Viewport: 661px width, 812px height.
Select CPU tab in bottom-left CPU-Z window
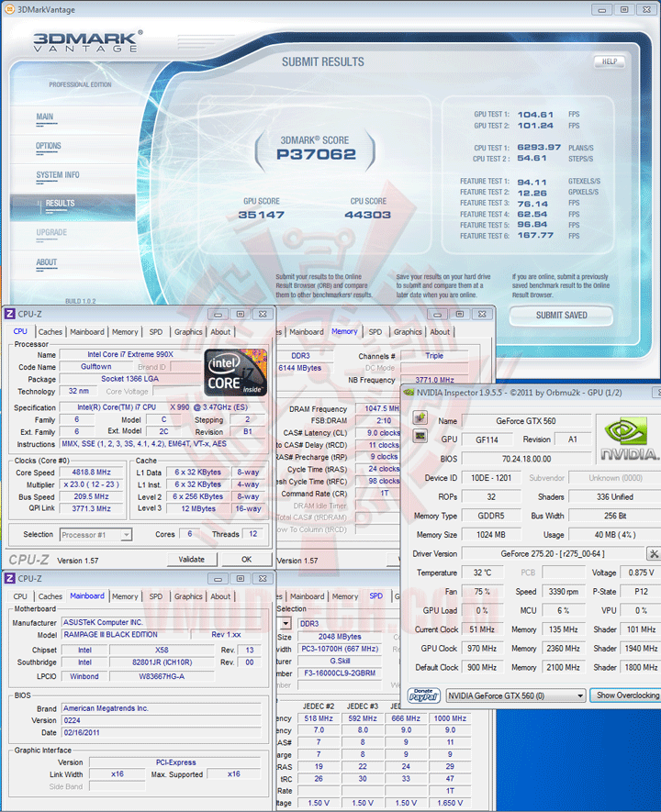[x=20, y=596]
